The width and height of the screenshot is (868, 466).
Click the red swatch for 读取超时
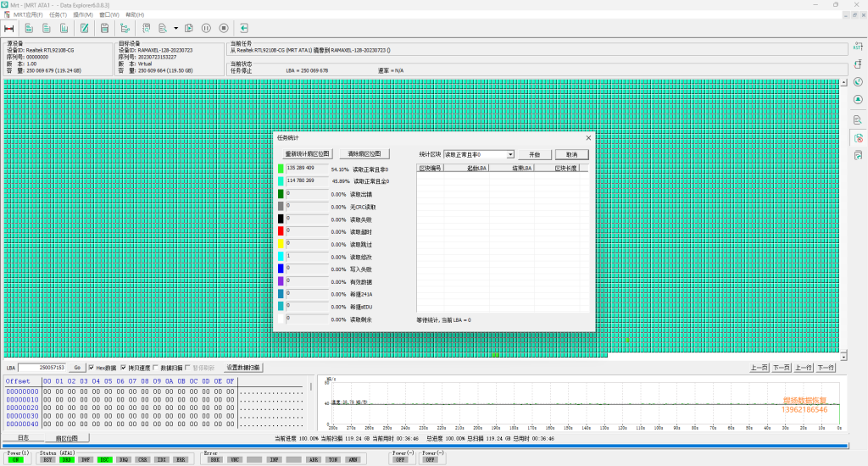click(x=281, y=230)
